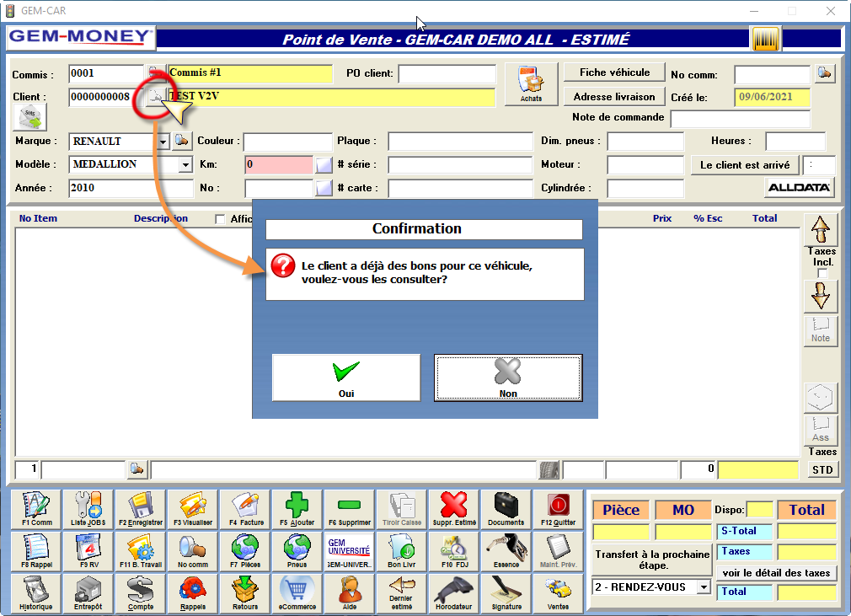Quit using F12 Quitter icon

[558, 509]
